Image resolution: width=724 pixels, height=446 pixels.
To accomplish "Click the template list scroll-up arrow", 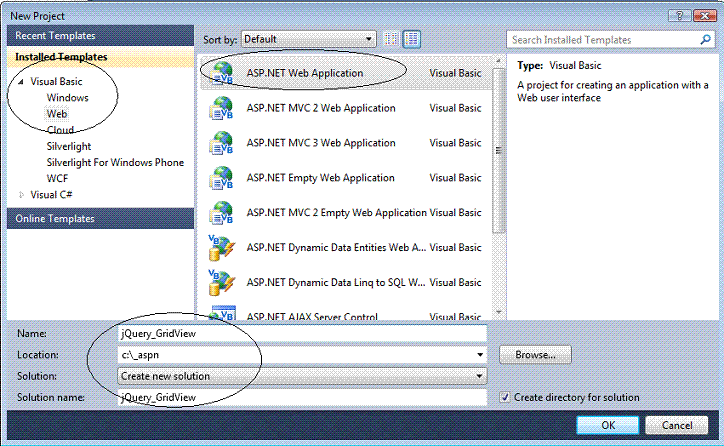I will click(x=498, y=60).
